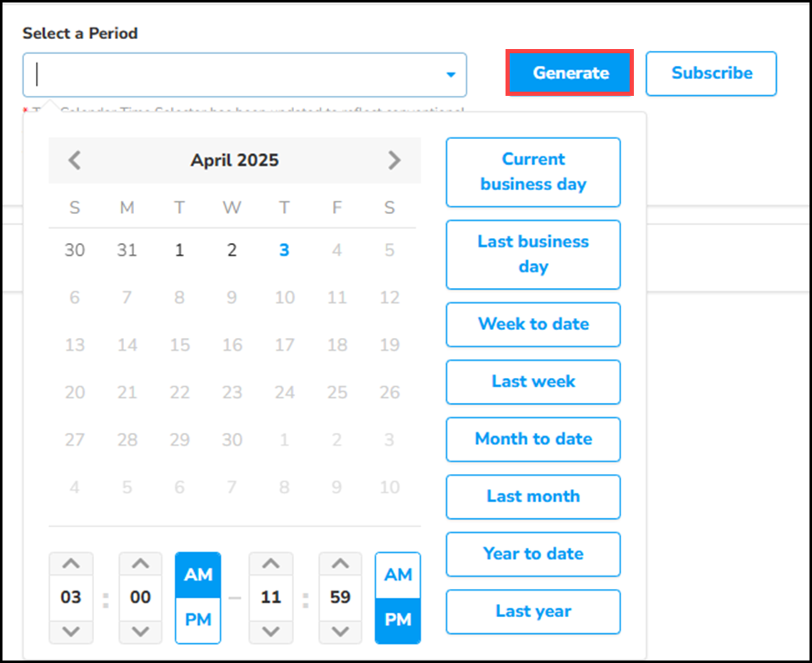Click the Subscribe button
The height and width of the screenshot is (663, 812).
(x=711, y=73)
